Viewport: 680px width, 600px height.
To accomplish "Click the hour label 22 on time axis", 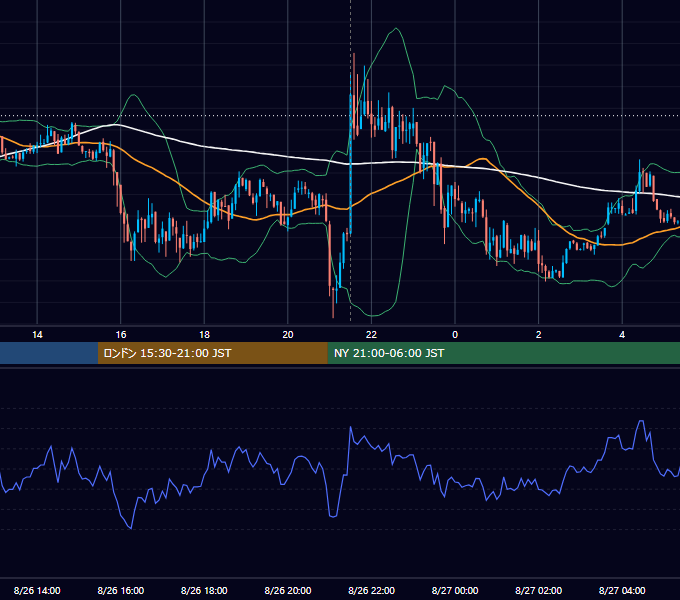I will pyautogui.click(x=371, y=335).
